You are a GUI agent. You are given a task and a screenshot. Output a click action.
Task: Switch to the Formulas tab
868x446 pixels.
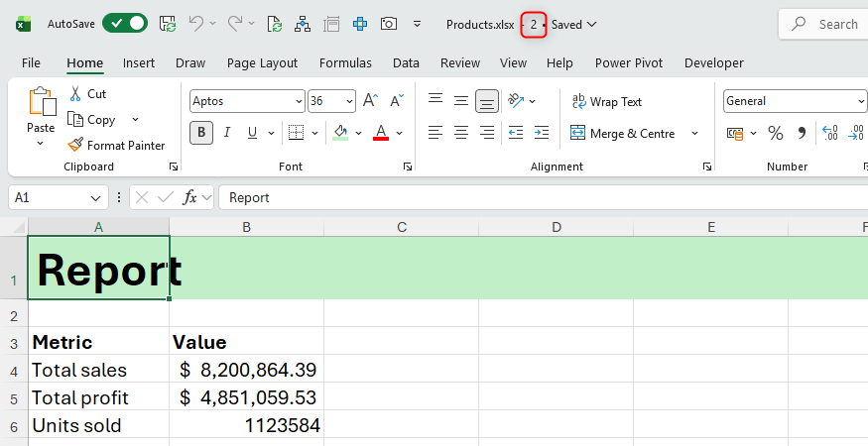(345, 63)
